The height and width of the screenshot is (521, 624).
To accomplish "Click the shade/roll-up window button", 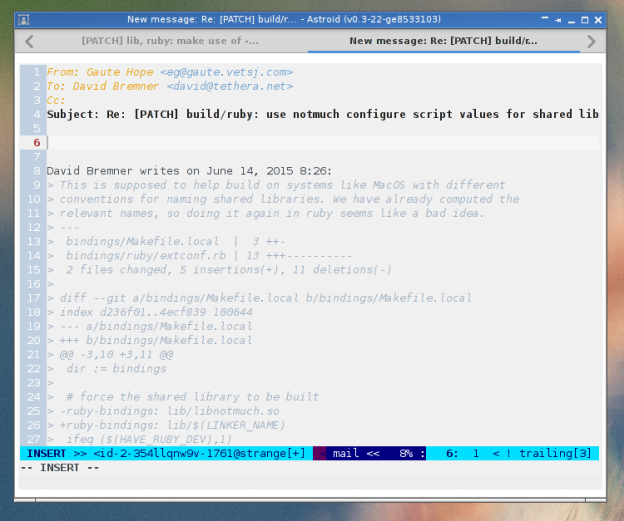I will click(546, 20).
